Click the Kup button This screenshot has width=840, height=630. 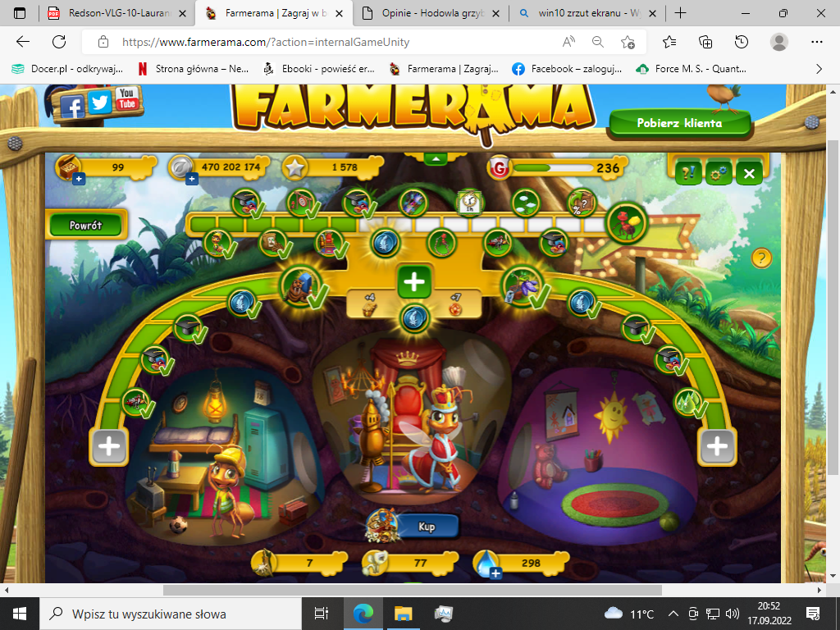(x=427, y=527)
